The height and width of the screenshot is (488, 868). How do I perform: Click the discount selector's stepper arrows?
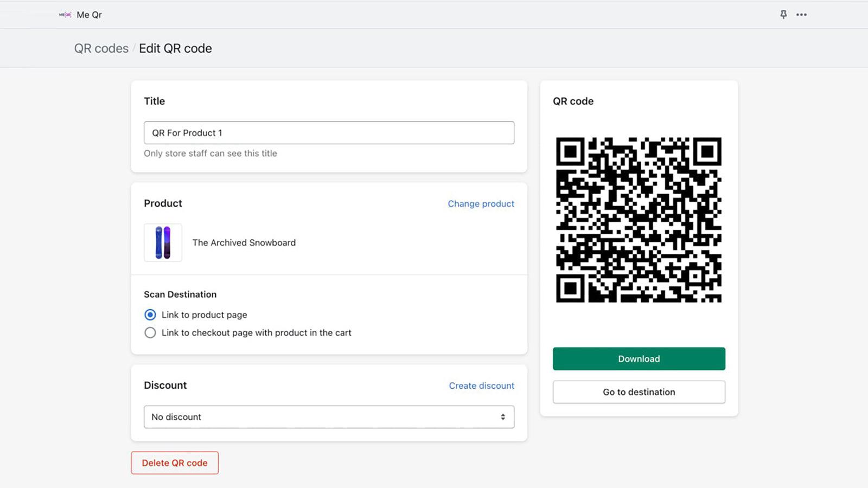[502, 417]
